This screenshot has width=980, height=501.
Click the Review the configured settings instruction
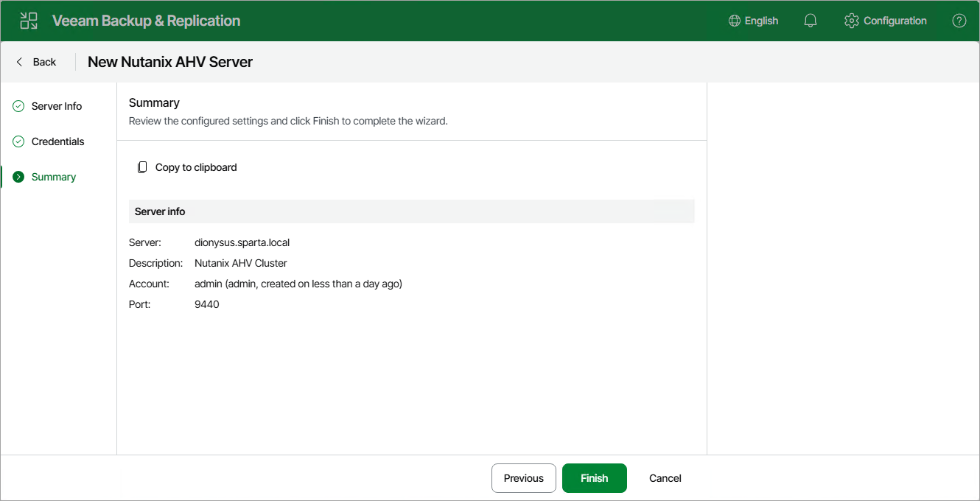(288, 121)
